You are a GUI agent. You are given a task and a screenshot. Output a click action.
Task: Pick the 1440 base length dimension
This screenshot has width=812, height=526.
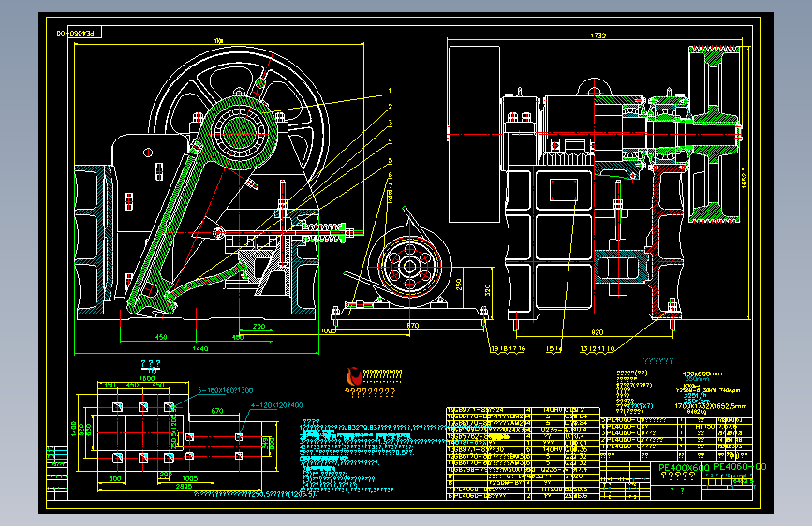click(200, 348)
